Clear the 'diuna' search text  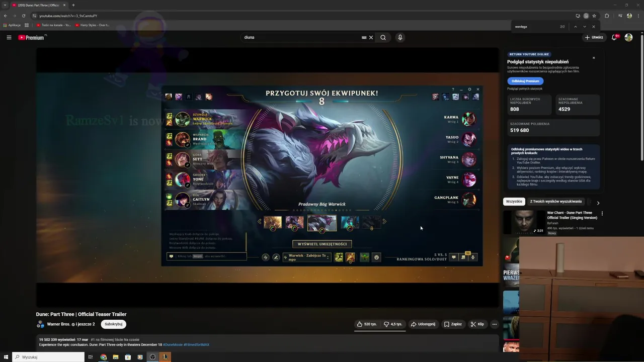pyautogui.click(x=371, y=37)
